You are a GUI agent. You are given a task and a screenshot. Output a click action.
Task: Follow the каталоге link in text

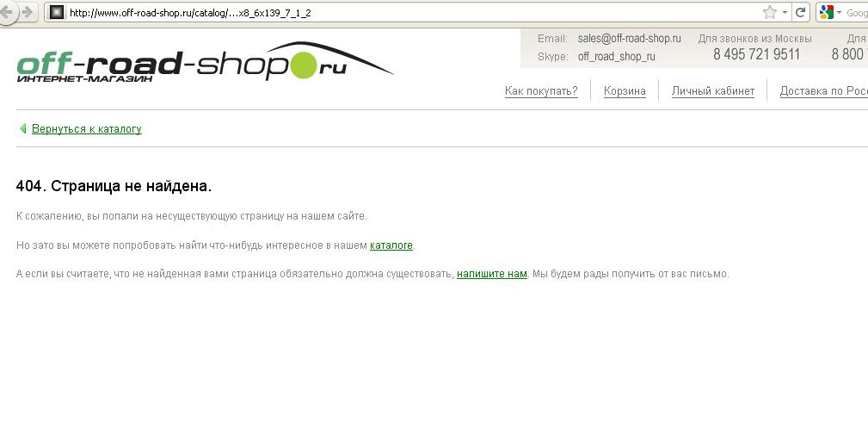[x=391, y=245]
